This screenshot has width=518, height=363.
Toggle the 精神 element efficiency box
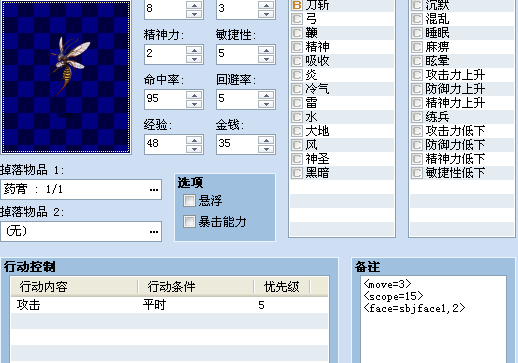(x=297, y=47)
